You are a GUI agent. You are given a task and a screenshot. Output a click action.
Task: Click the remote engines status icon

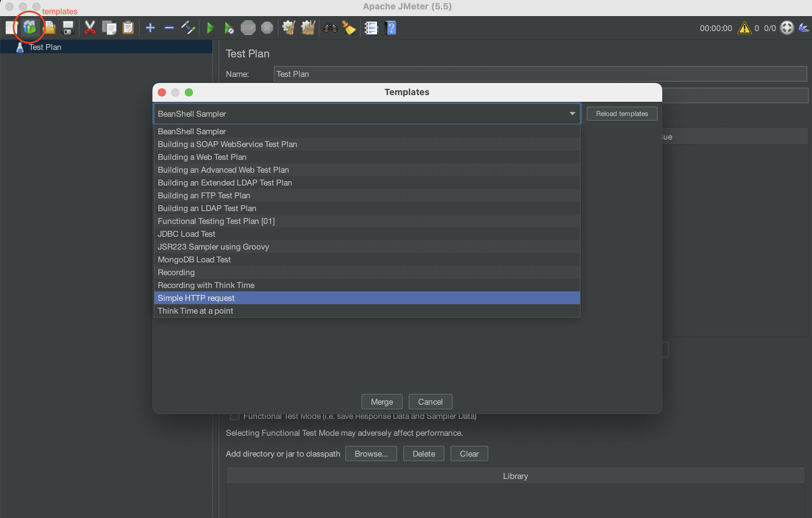787,28
